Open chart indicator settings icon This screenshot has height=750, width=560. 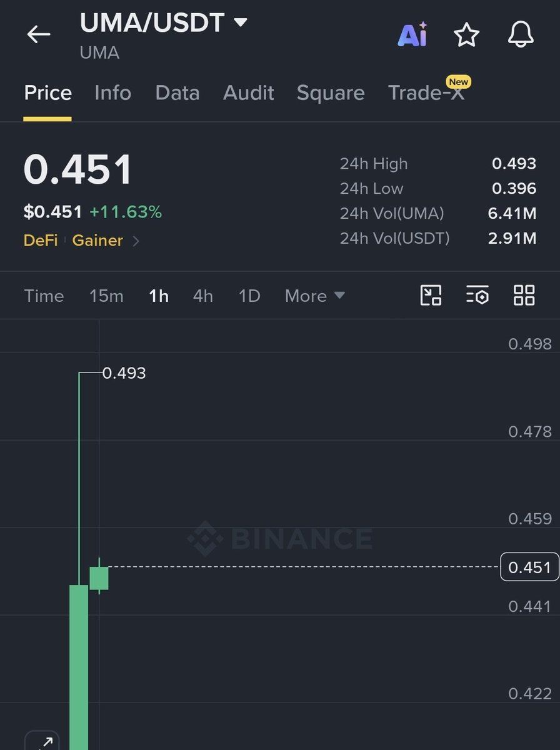477,295
